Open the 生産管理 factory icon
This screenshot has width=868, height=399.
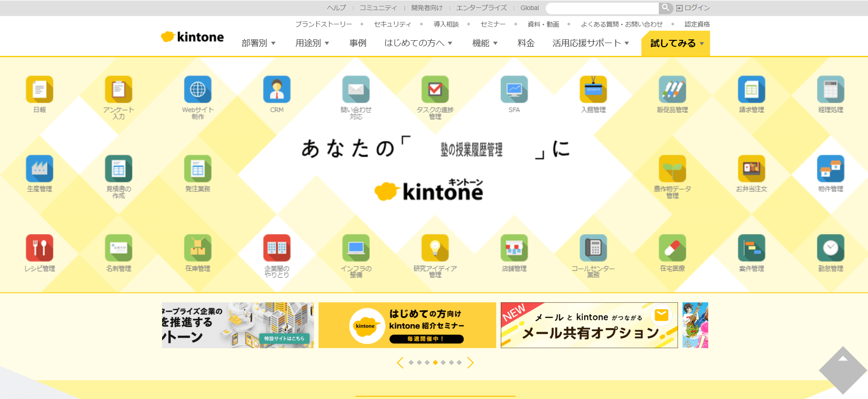click(x=39, y=169)
